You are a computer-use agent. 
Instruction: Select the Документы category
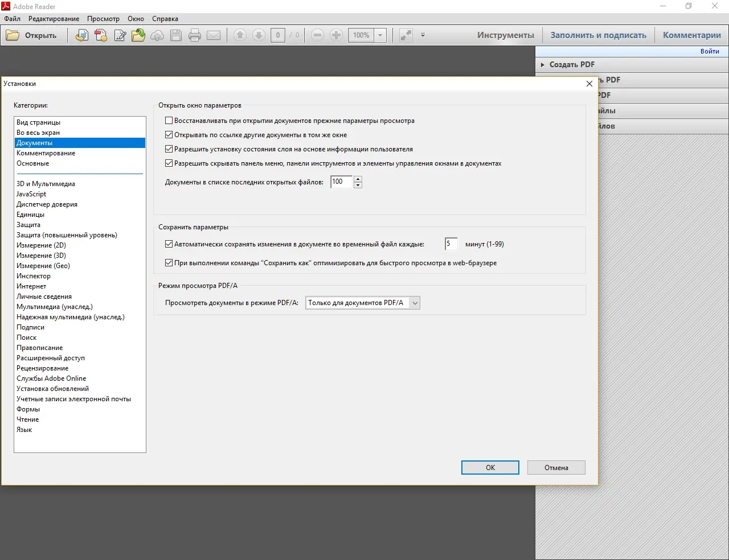(80, 143)
